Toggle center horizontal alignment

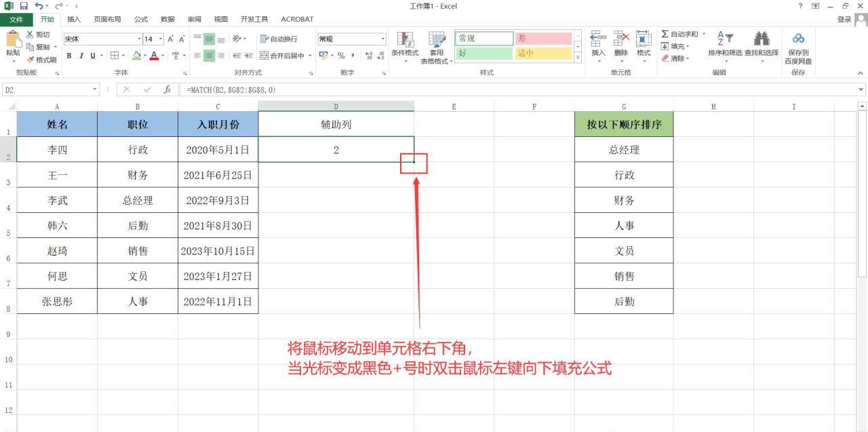pyautogui.click(x=210, y=56)
